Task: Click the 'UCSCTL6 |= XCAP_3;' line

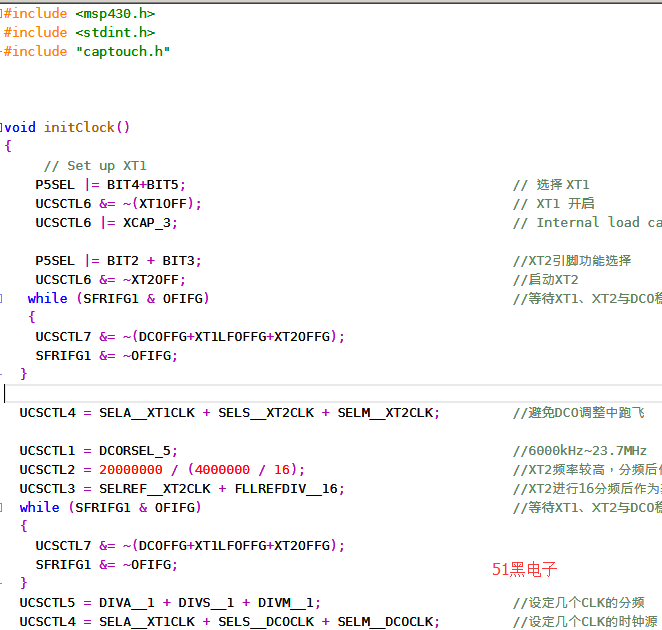Action: coord(106,223)
